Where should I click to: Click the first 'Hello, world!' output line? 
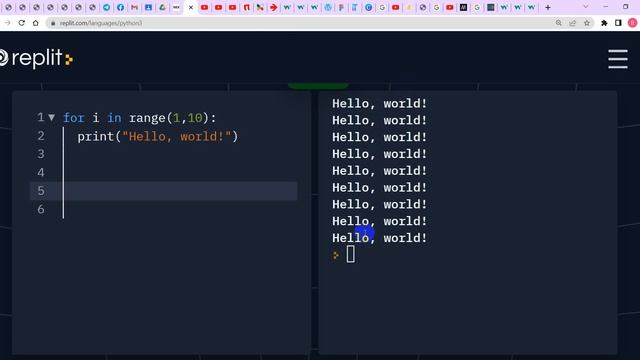pyautogui.click(x=379, y=104)
